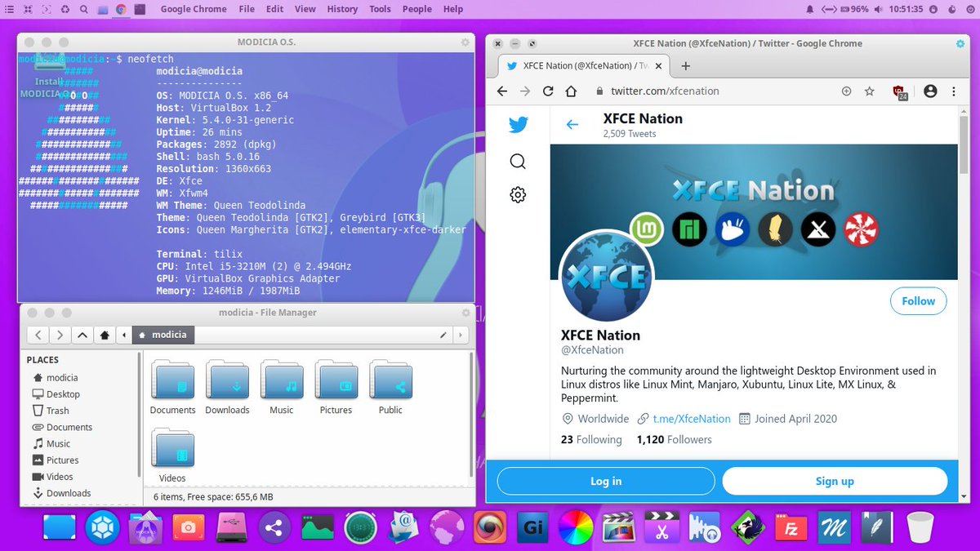Open the People menu in the top bar
Viewport: 980px width, 551px height.
(x=416, y=9)
